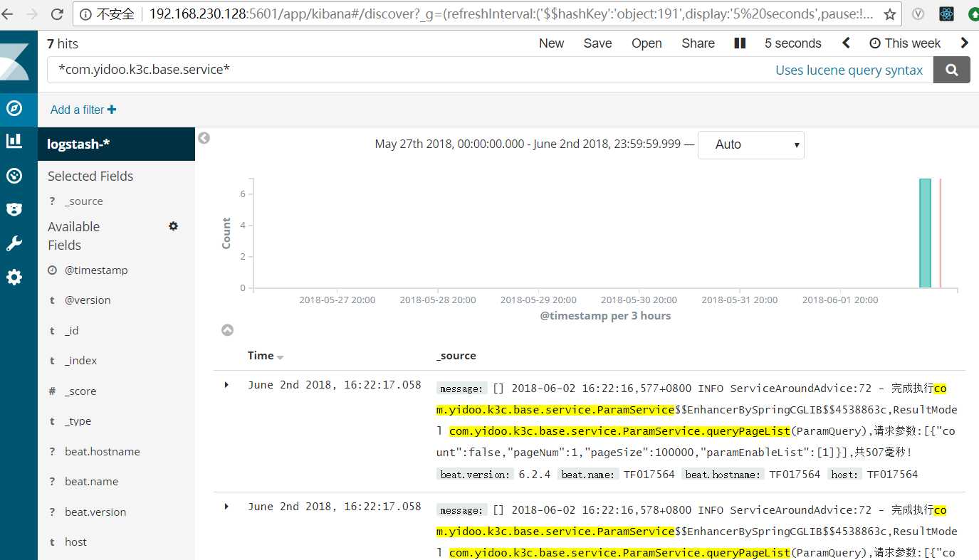Click Save in top menu
979x560 pixels.
(x=597, y=43)
